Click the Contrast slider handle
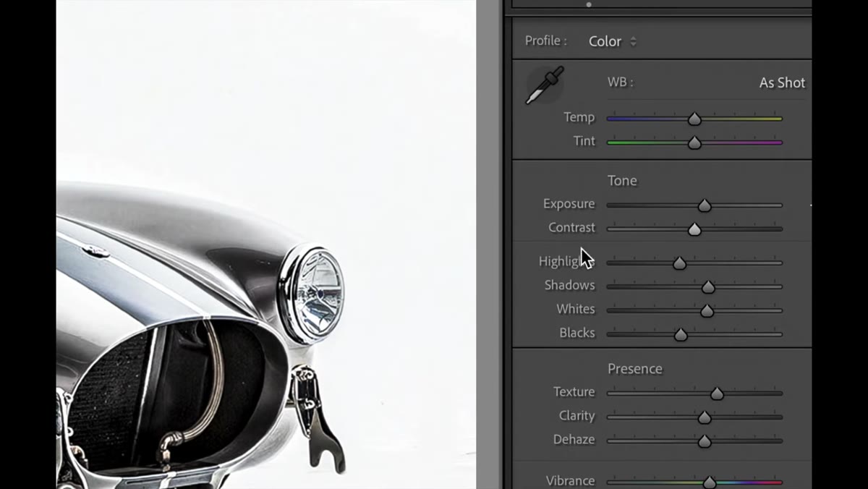This screenshot has height=489, width=868. click(694, 229)
